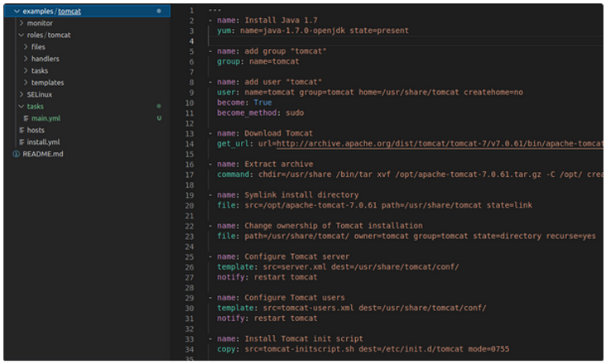Click the README.md info icon
The height and width of the screenshot is (364, 606).
click(x=16, y=154)
